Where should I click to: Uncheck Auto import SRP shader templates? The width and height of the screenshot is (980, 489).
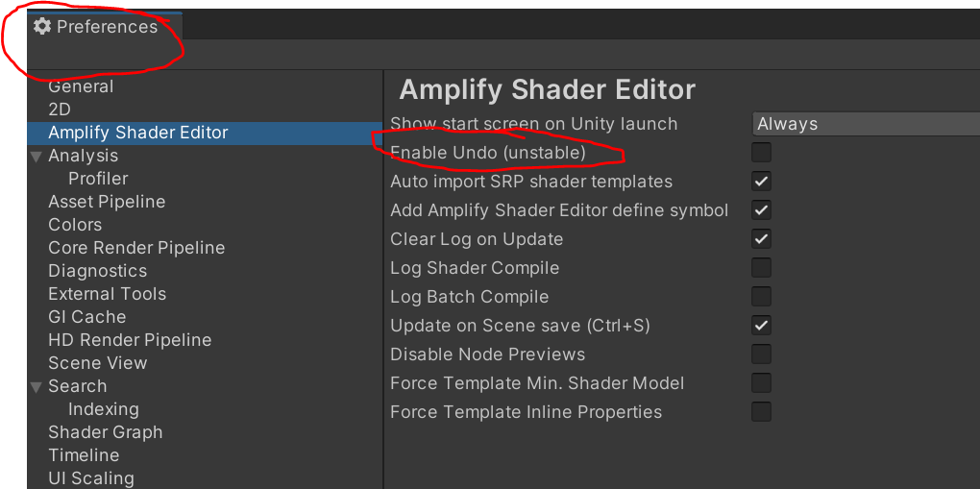click(761, 182)
